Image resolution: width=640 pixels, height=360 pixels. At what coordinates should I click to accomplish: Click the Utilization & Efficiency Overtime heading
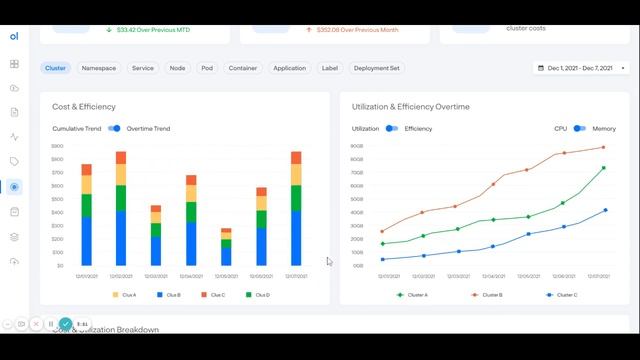[411, 107]
